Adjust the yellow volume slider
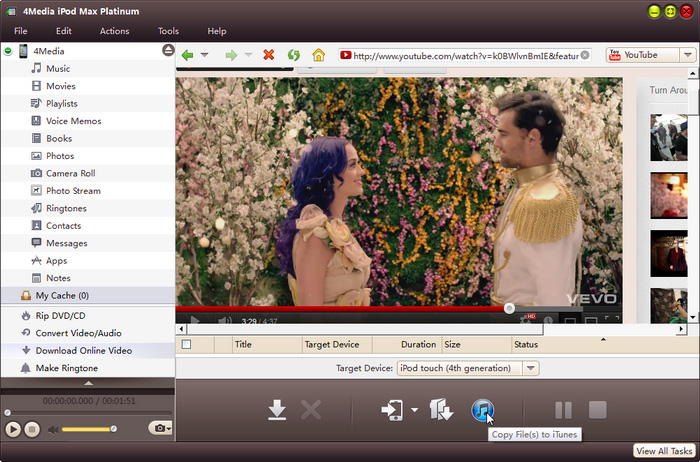Viewport: 700px width, 462px height. (88, 429)
